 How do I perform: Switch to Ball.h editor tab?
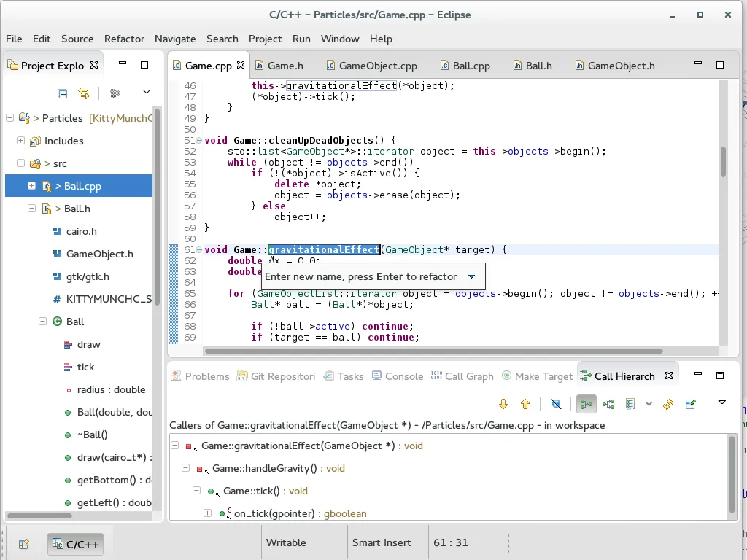533,66
